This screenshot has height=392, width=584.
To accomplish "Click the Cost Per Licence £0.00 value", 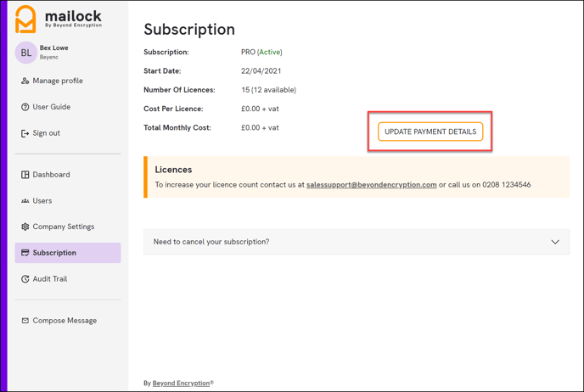I will [x=260, y=109].
